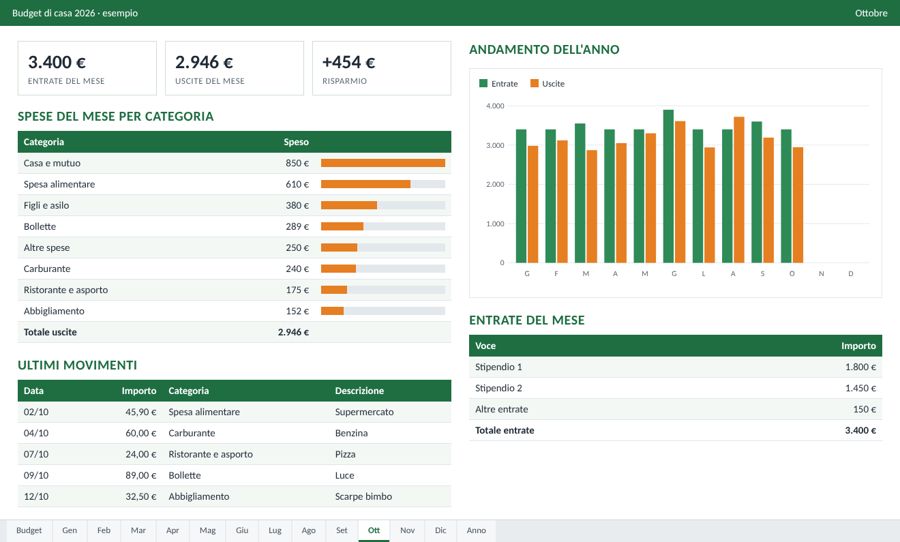900x542 pixels.
Task: Click the Ottobre month label in header
Action: pos(871,13)
